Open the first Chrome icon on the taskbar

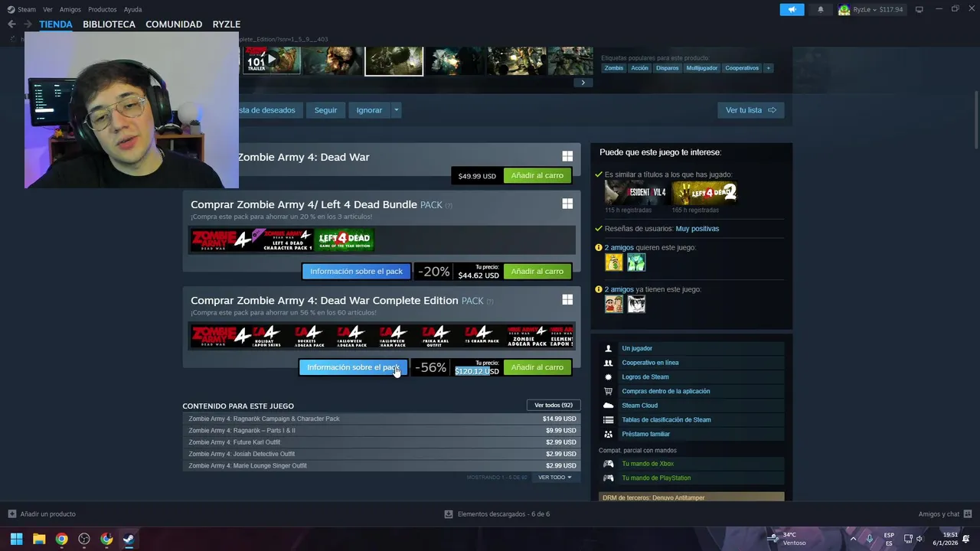coord(61,539)
